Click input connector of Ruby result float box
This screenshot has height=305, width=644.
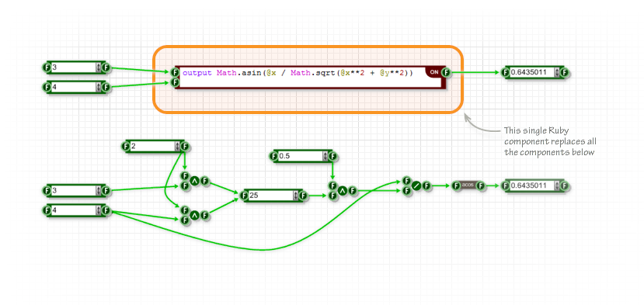click(x=506, y=73)
